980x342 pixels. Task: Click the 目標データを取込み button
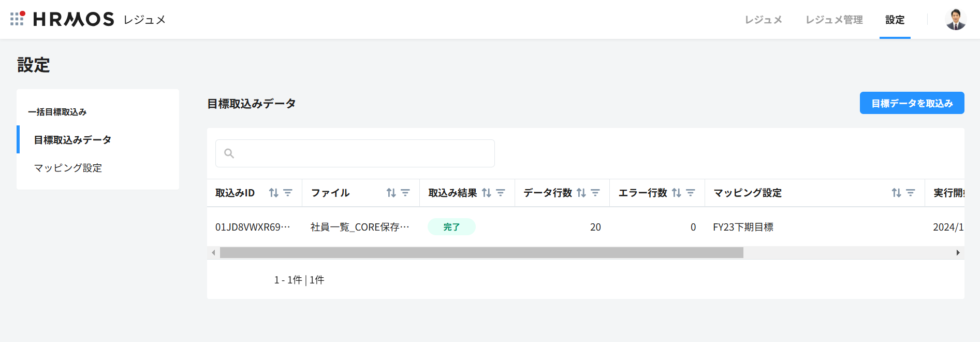click(912, 103)
